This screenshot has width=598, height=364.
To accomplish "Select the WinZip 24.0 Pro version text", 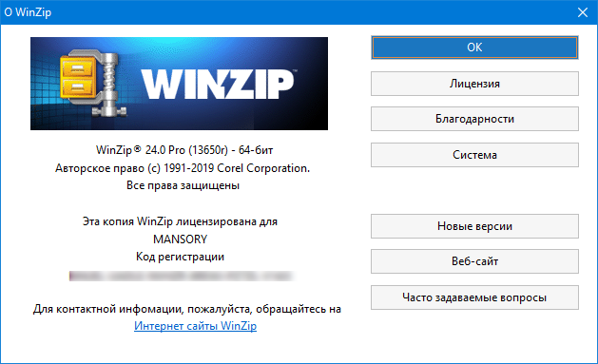I will [x=184, y=150].
